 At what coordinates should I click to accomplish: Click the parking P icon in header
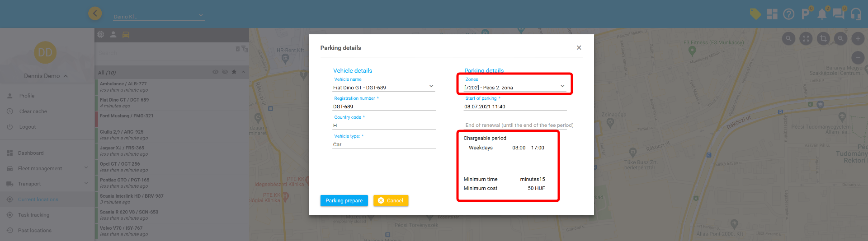click(x=805, y=14)
